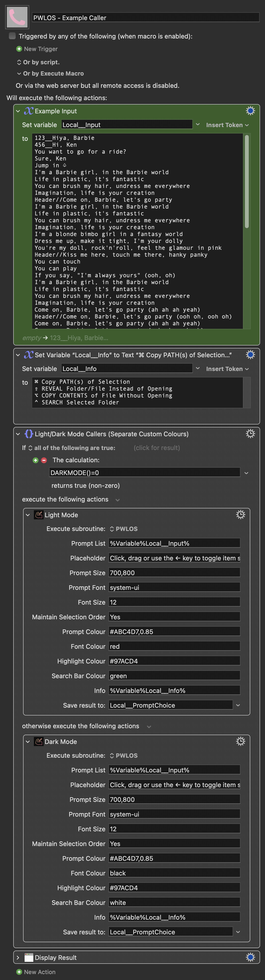Change the Light Mode PWLOS subroutine selector

tap(124, 529)
